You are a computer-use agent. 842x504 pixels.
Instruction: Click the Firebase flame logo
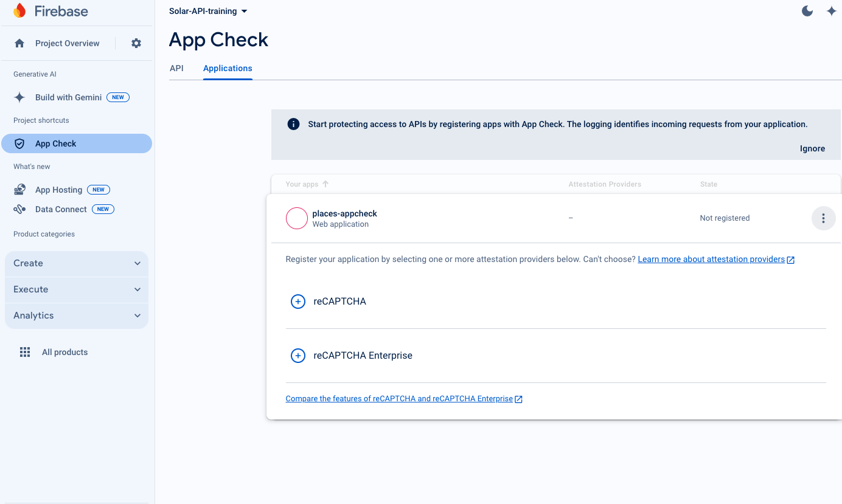[19, 11]
